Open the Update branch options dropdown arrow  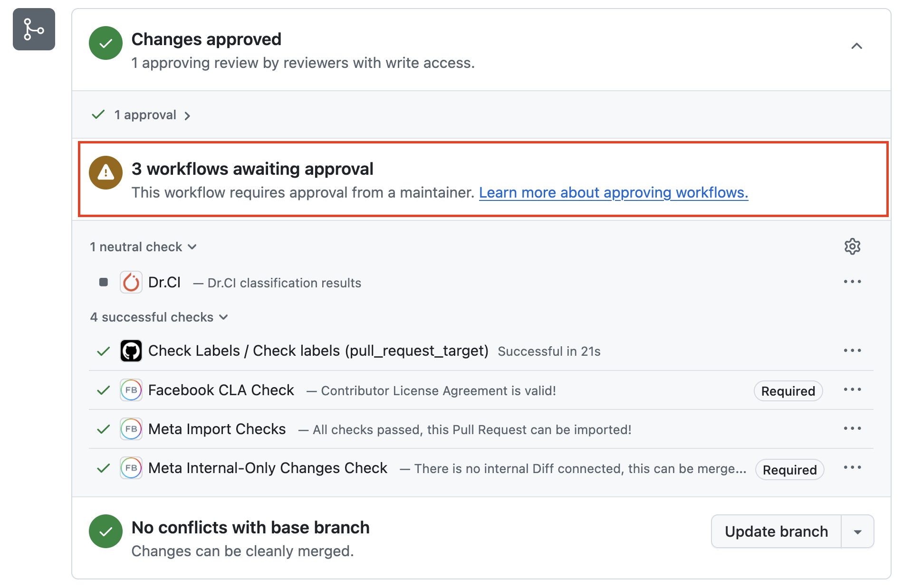(x=857, y=531)
